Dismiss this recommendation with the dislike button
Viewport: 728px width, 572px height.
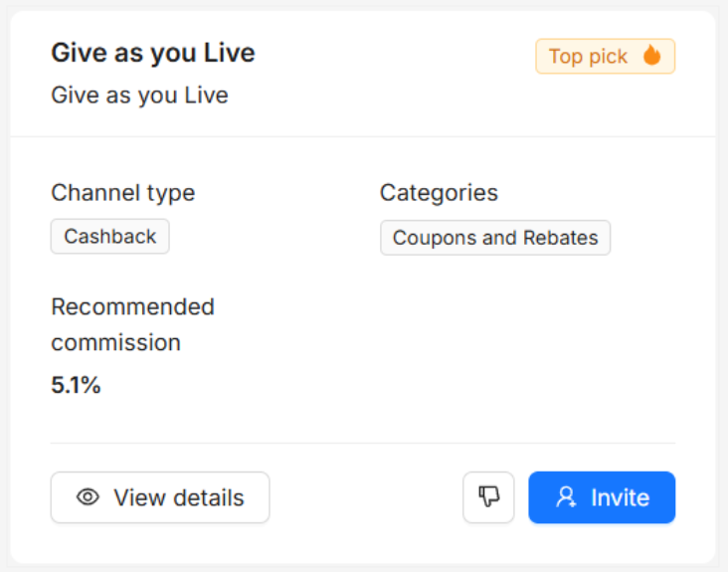488,497
